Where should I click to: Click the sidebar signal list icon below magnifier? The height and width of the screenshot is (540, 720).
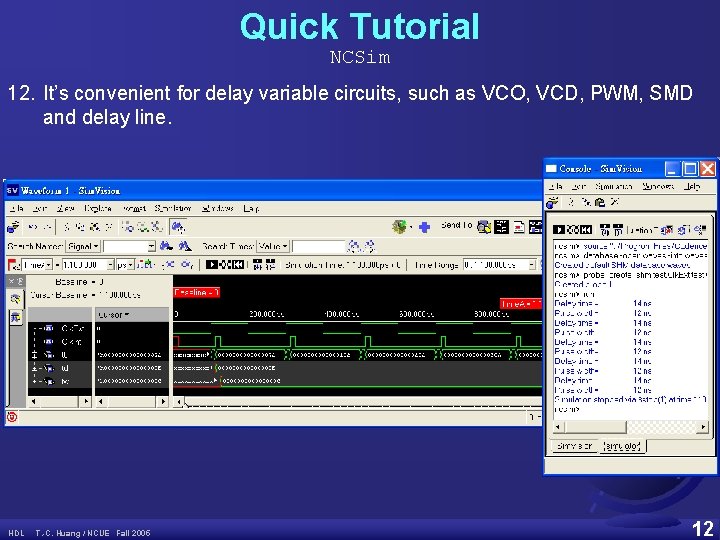pos(16,317)
